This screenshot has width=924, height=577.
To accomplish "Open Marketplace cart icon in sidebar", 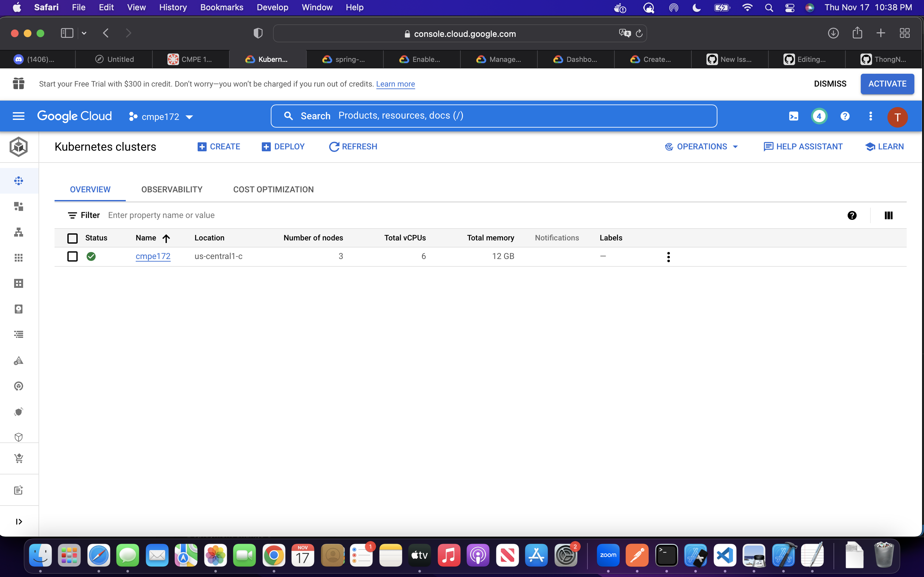I will (x=18, y=458).
